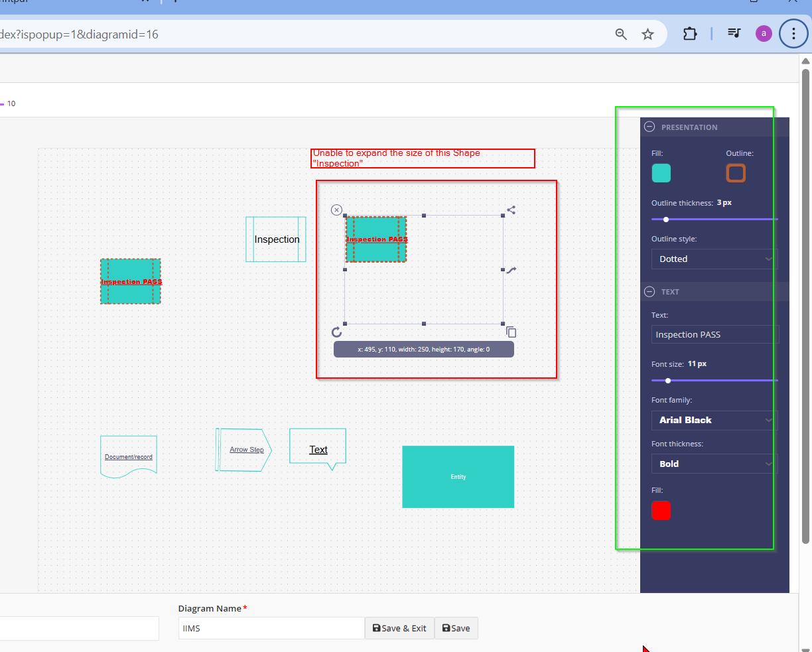The image size is (812, 652).
Task: Open the Font thickness dropdown
Action: click(714, 464)
